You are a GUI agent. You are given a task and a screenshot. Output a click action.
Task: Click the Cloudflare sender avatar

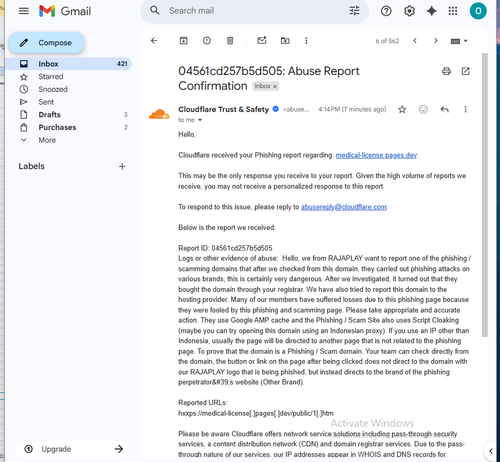159,114
